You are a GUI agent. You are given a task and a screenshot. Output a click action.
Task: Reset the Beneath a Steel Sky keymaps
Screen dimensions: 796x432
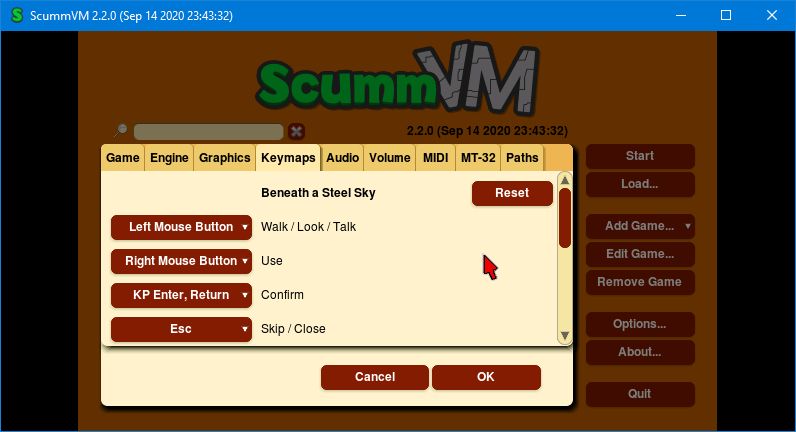(512, 193)
